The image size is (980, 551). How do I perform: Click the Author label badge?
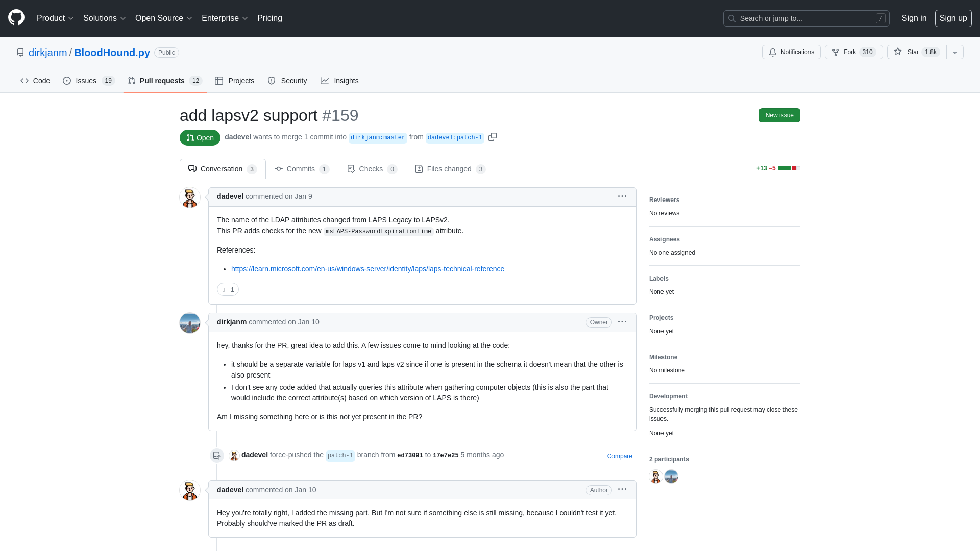(x=599, y=490)
